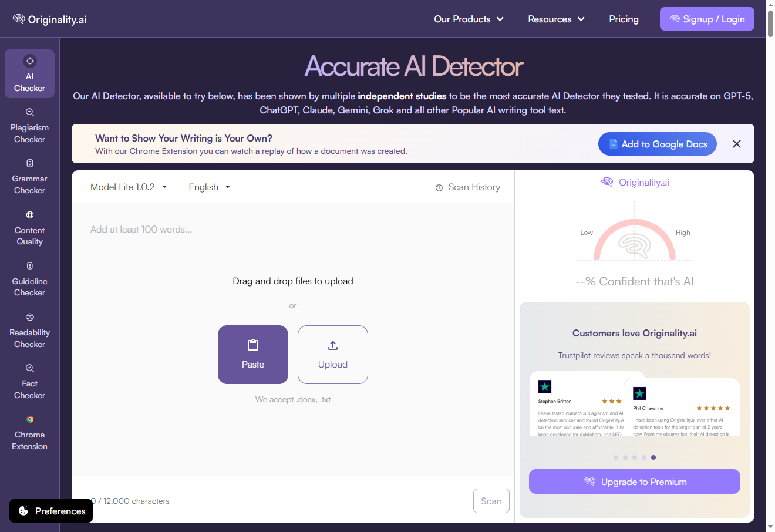Go to the Pricing page
This screenshot has width=775, height=532.
624,19
